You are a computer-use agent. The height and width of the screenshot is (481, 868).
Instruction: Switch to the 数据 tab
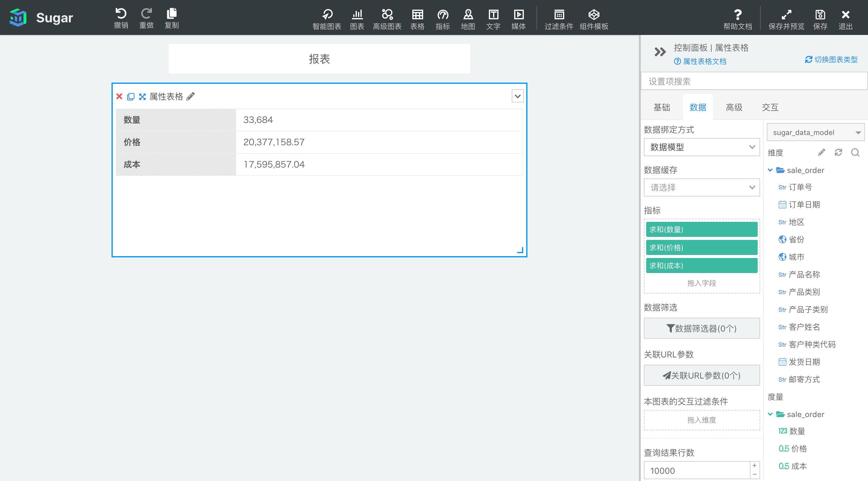point(698,108)
